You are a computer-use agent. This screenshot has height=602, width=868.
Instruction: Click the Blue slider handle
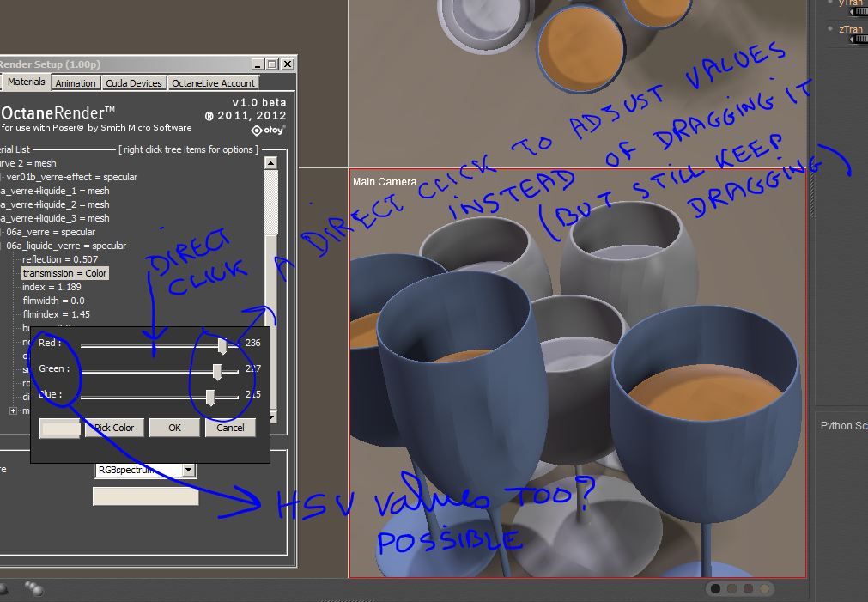tap(209, 398)
